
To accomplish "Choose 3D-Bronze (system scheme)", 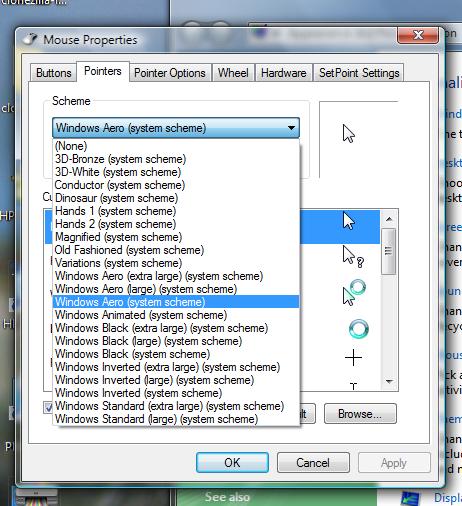I will coord(176,159).
